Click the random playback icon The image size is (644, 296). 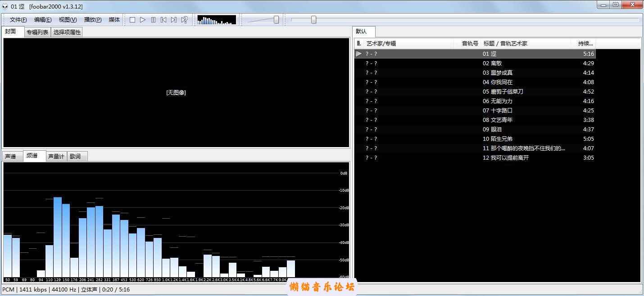coord(184,20)
